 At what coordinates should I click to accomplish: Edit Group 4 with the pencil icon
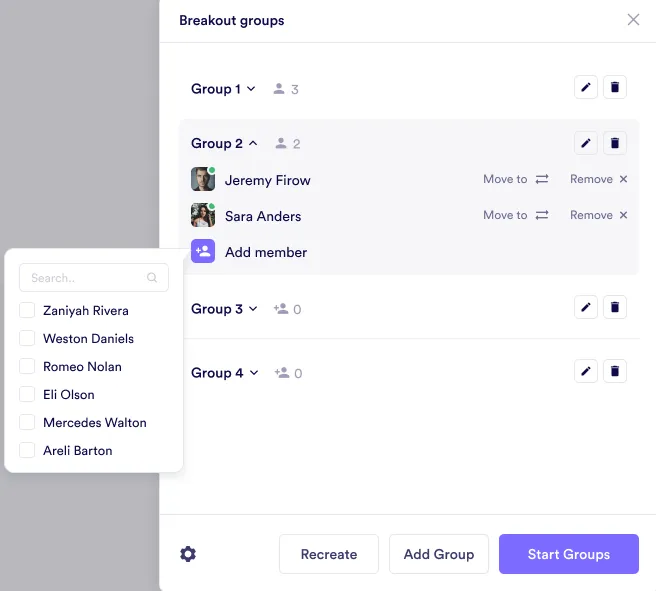tap(586, 371)
